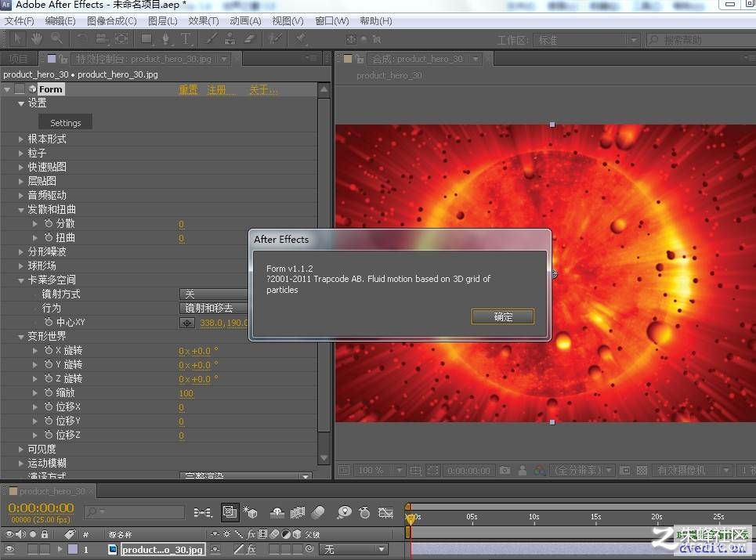Click the 注册 link for Form

216,89
